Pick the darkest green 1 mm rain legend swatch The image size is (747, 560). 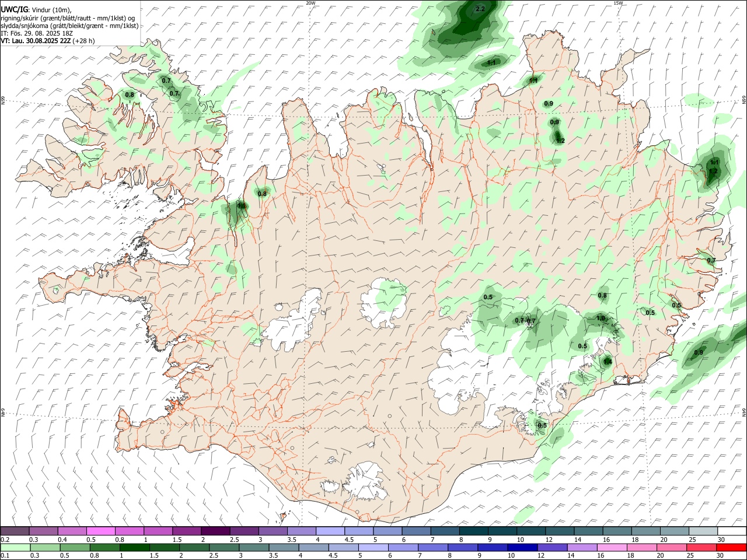pyautogui.click(x=134, y=547)
